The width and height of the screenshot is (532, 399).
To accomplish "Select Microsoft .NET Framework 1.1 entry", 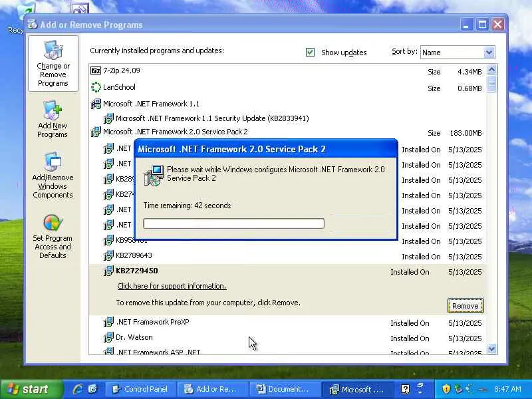I will coord(287,104).
